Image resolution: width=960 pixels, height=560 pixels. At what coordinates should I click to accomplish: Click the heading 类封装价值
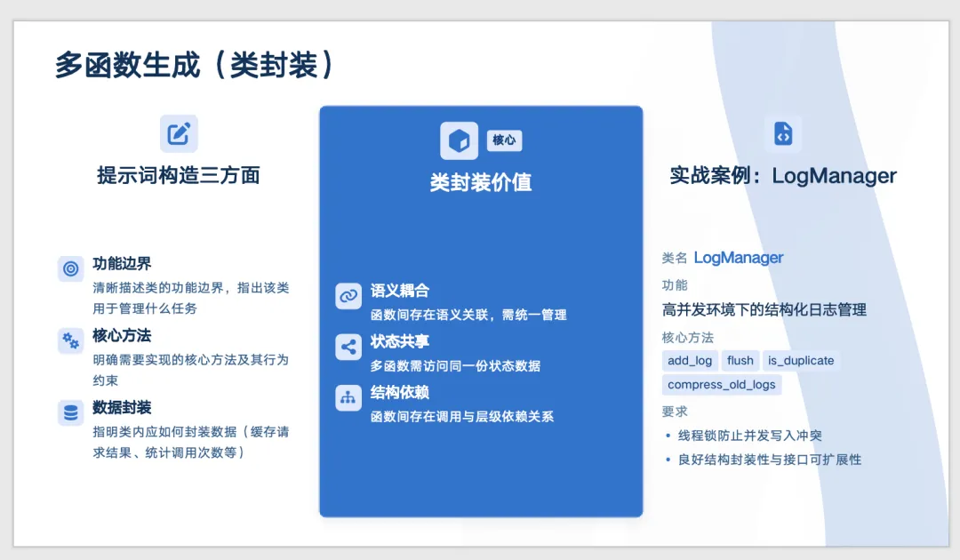tap(481, 182)
